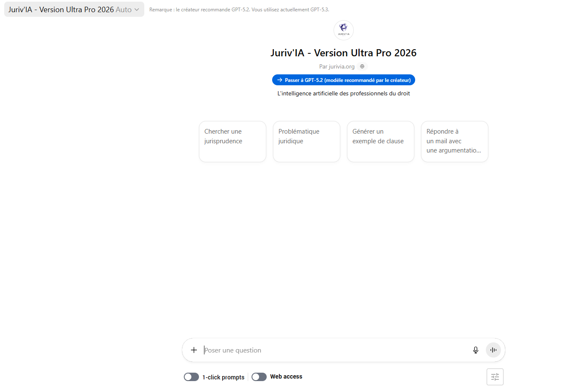The image size is (583, 392).
Task: Open the sliders settings icon at bottom right
Action: (x=495, y=377)
